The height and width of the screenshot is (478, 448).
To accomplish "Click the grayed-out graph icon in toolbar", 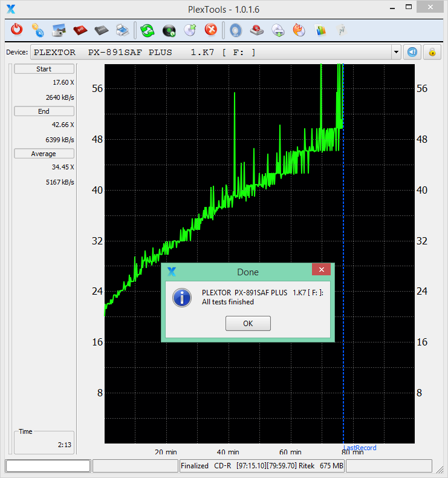I will point(342,30).
